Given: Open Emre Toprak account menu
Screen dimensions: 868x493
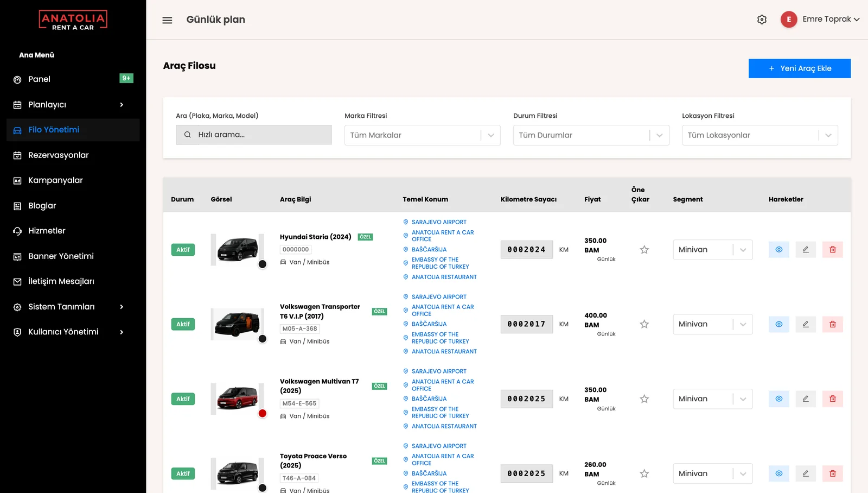Looking at the screenshot, I should pos(831,19).
